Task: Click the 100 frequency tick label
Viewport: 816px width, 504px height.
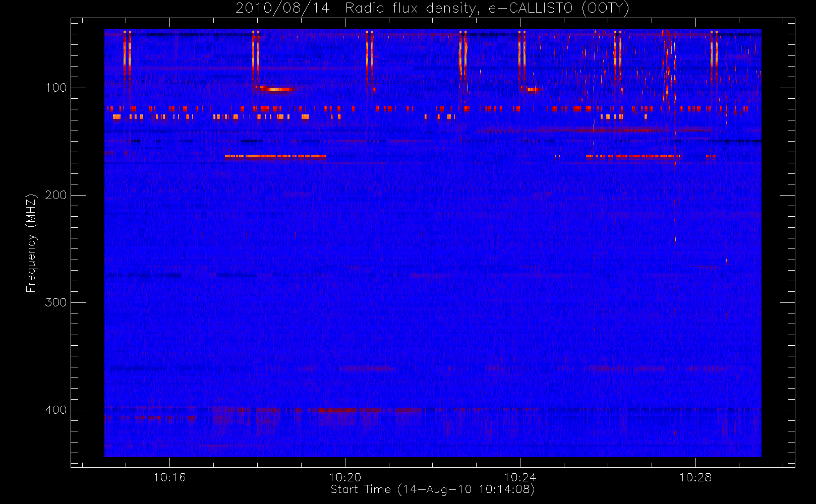Action: click(56, 88)
